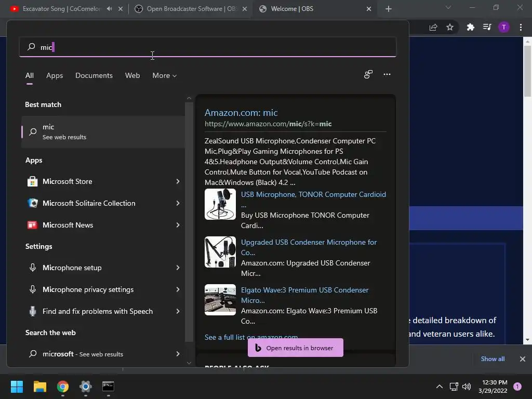Open the More filter dropdown
Viewport: 532px width, 399px height.
(x=165, y=76)
